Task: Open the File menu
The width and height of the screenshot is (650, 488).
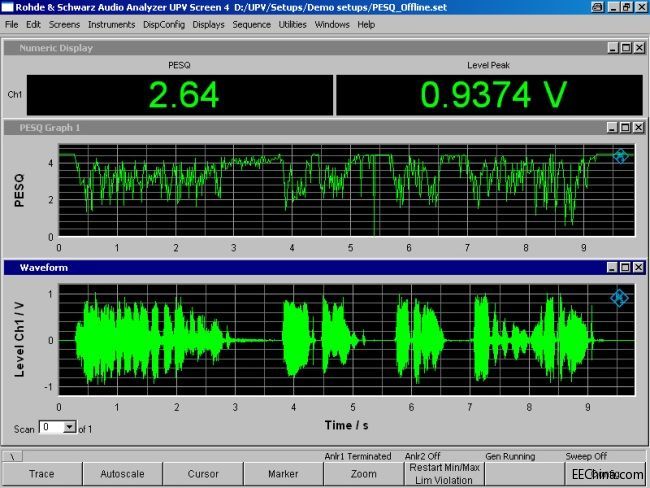Action: click(x=11, y=25)
